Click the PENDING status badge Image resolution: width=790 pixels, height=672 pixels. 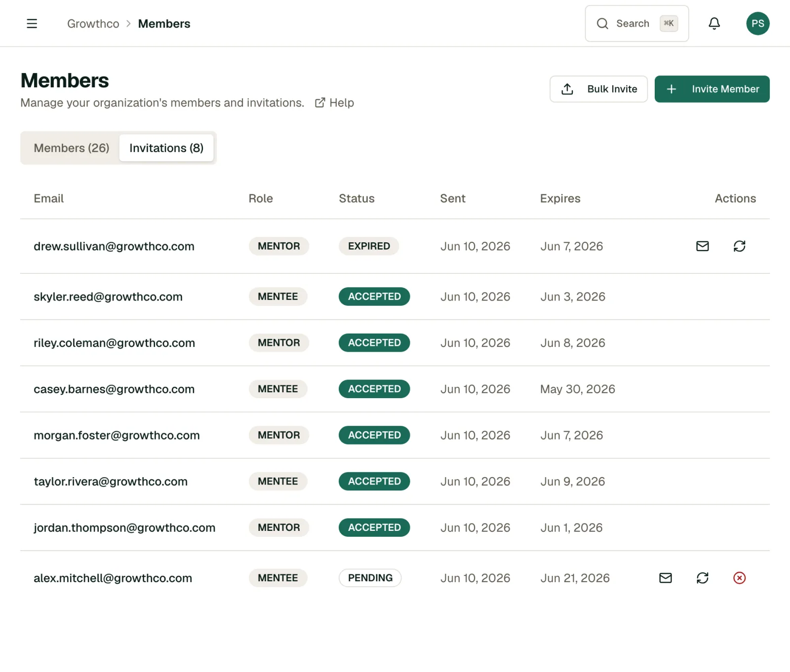pos(370,578)
